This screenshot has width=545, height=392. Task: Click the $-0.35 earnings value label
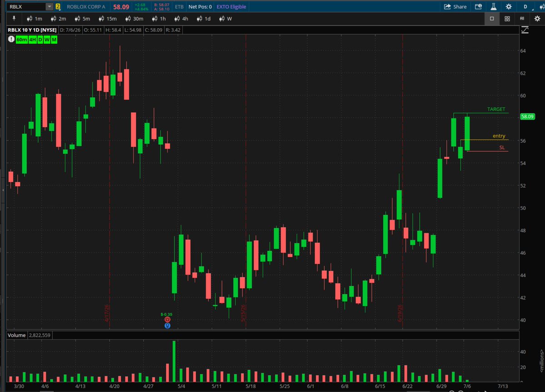pos(167,314)
